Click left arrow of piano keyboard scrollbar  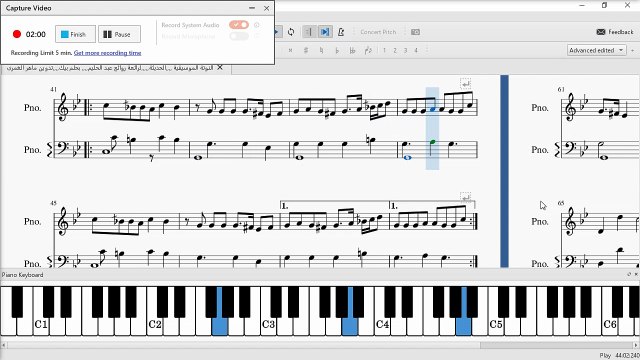[x=4, y=345]
